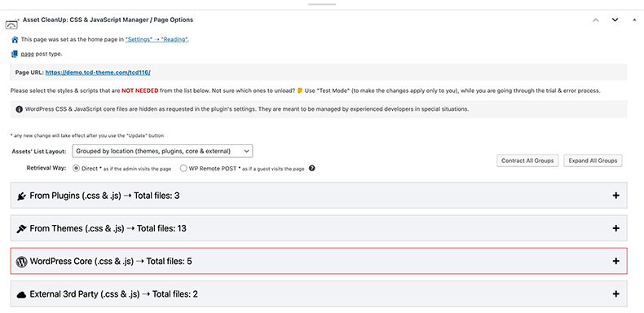
Task: Grab the drag handle bar at top
Action: (x=322, y=4)
